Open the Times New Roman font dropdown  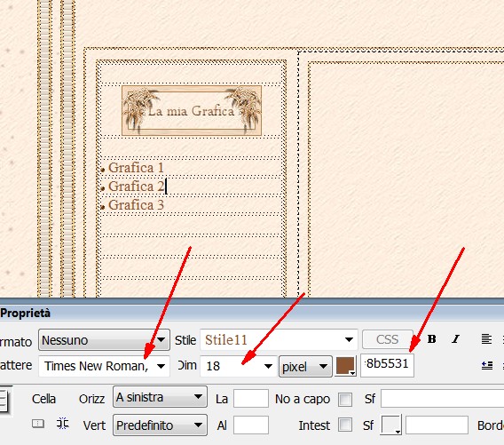pos(104,366)
